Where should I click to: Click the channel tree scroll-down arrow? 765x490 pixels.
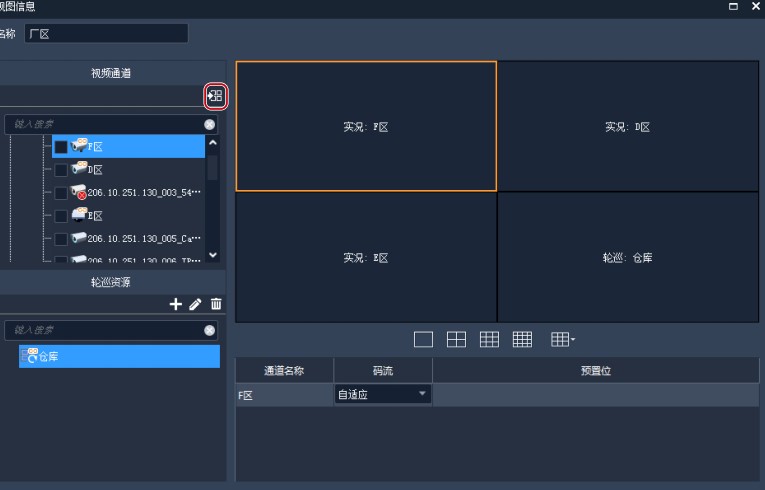pos(213,255)
